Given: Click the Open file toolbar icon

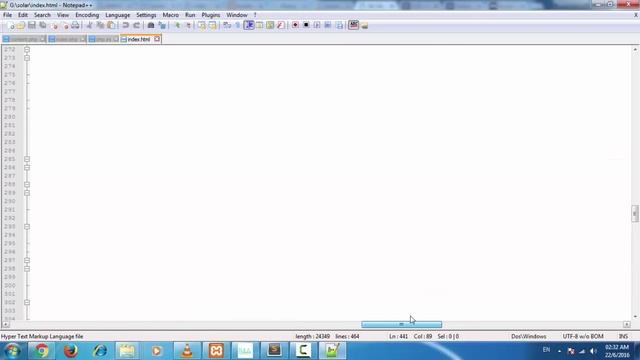Looking at the screenshot, I should click(x=21, y=25).
